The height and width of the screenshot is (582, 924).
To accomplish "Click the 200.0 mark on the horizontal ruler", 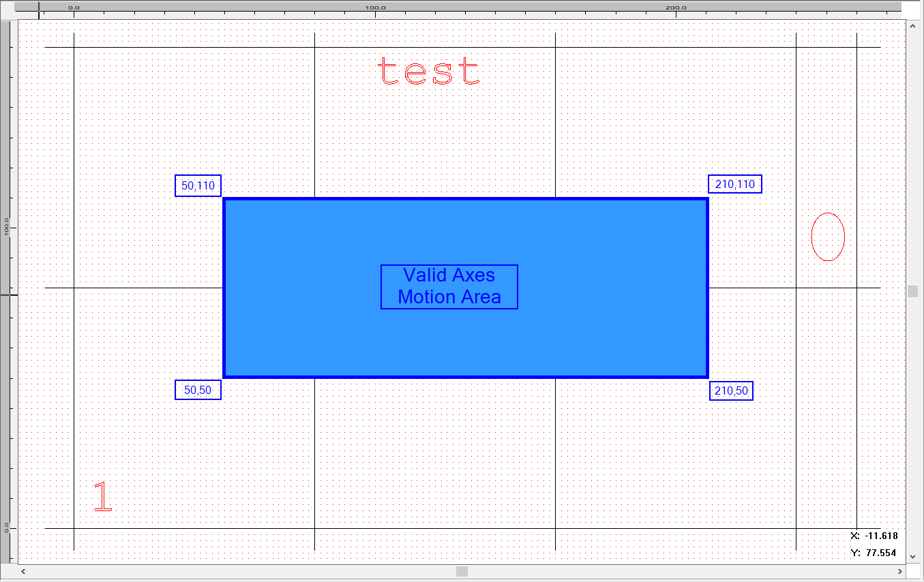I will (x=676, y=7).
